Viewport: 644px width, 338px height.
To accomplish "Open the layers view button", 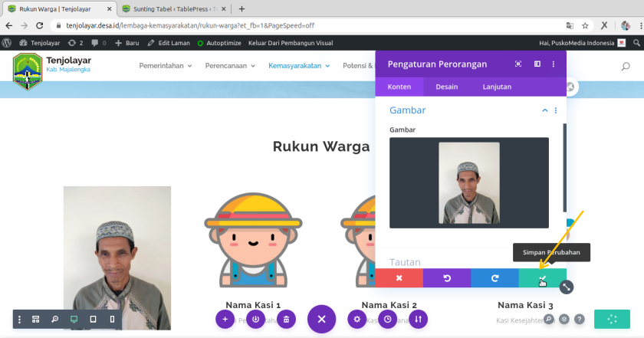I will (564, 319).
